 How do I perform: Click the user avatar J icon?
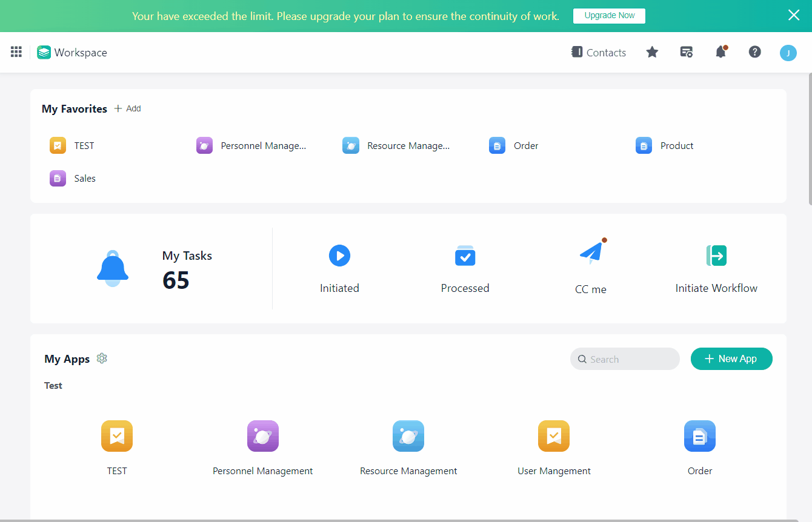pos(788,53)
